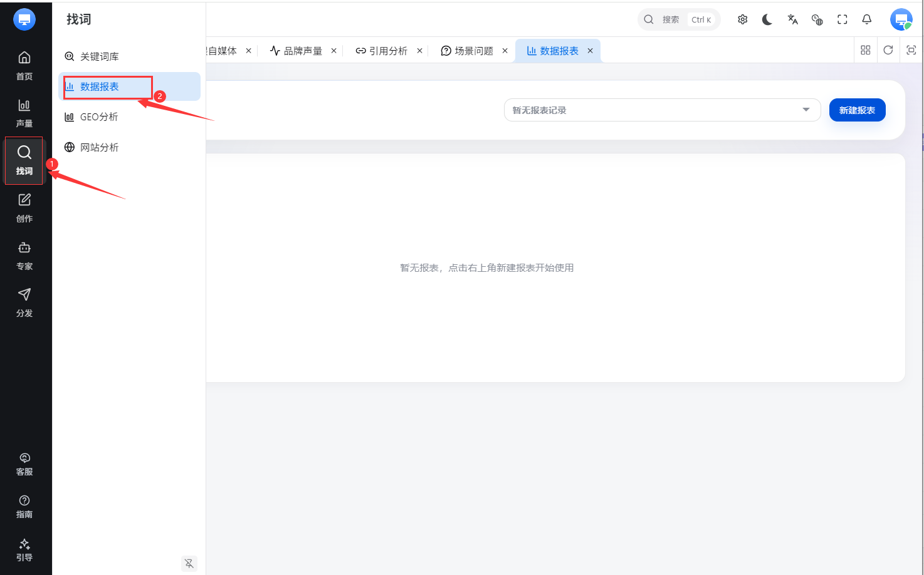Open the language translation switcher

tap(793, 19)
